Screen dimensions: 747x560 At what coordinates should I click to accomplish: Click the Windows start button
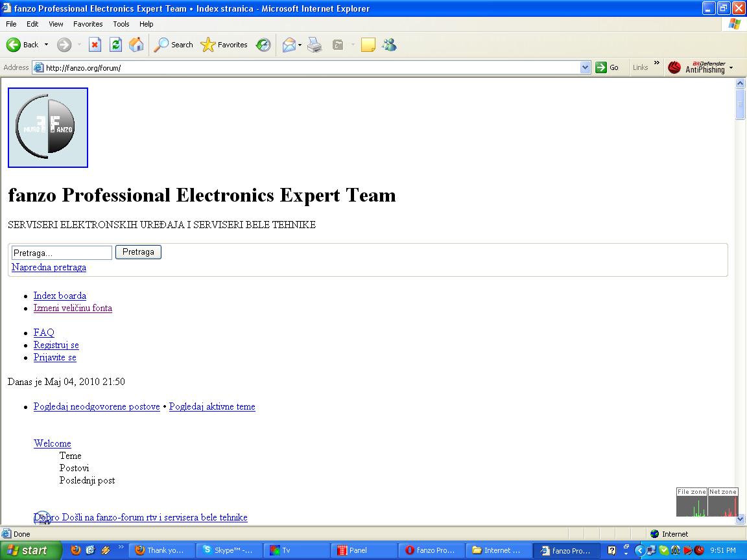[31, 550]
